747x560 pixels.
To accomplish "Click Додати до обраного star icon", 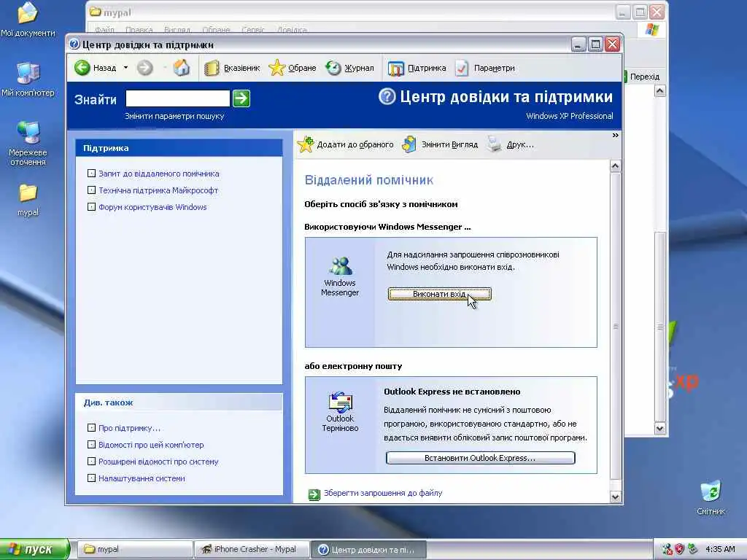I will click(x=306, y=144).
